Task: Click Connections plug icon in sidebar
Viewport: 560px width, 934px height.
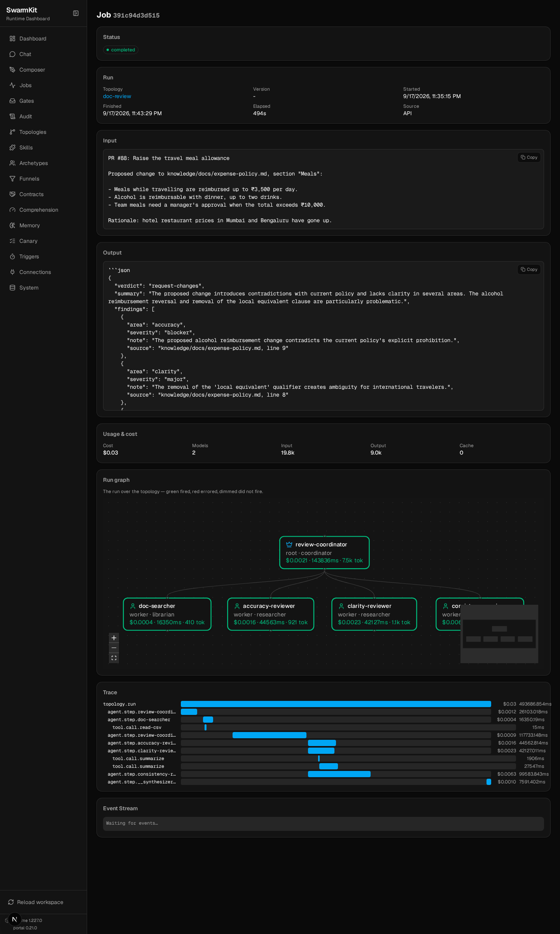Action: tap(12, 272)
